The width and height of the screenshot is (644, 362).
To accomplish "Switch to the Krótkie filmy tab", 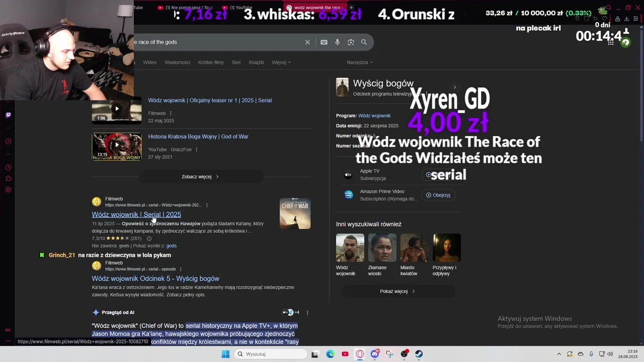I will click(x=211, y=62).
